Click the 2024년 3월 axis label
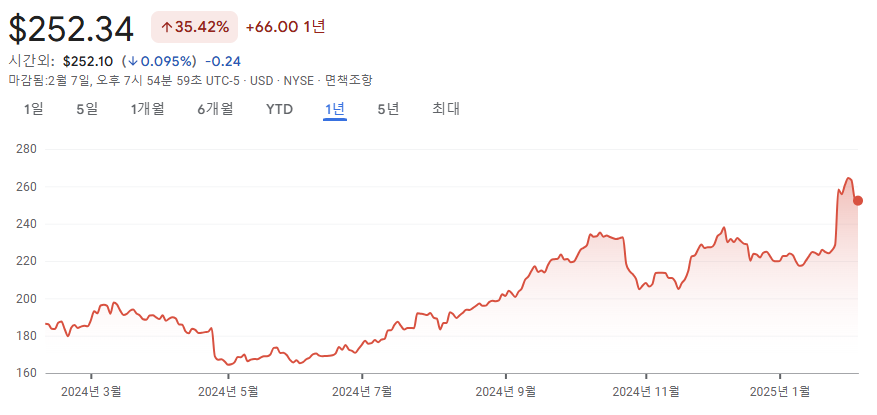 91,392
